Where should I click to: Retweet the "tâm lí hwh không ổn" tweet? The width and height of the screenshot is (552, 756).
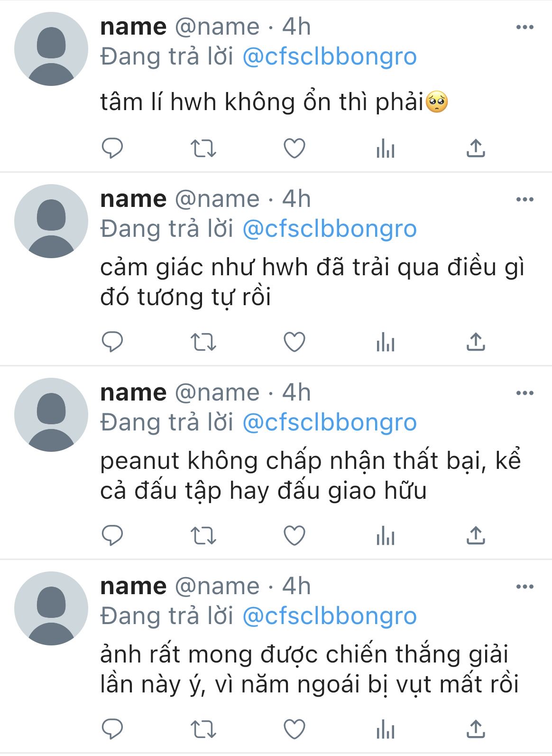pos(203,149)
